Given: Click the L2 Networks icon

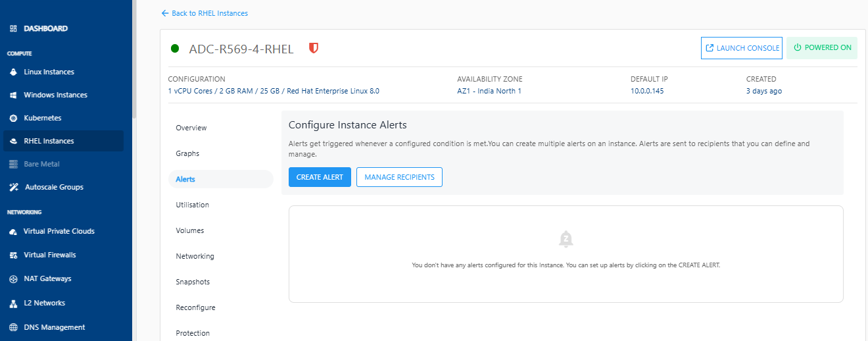Looking at the screenshot, I should point(13,303).
